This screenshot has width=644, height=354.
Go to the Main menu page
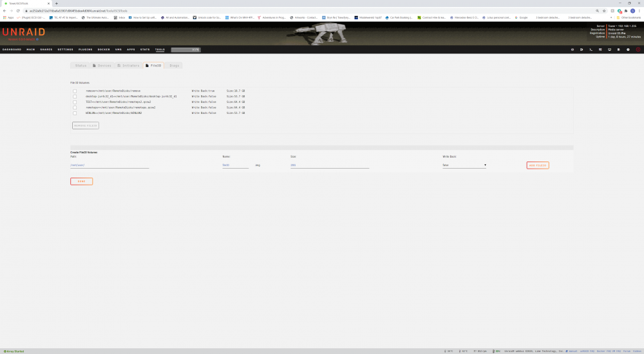pyautogui.click(x=31, y=50)
